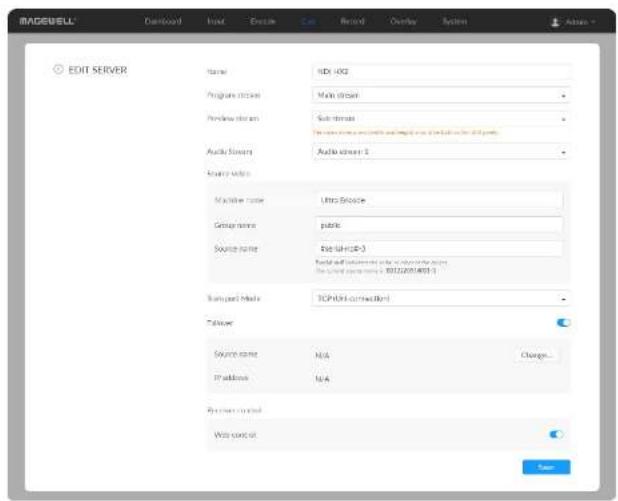Click the Admin user avatar icon
The width and height of the screenshot is (618, 501).
pyautogui.click(x=555, y=22)
